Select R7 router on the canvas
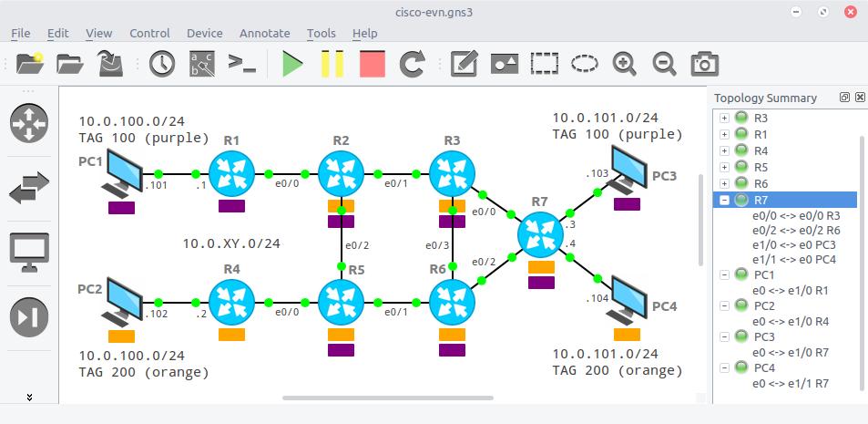Screen dimensions: 868x424 click(540, 234)
